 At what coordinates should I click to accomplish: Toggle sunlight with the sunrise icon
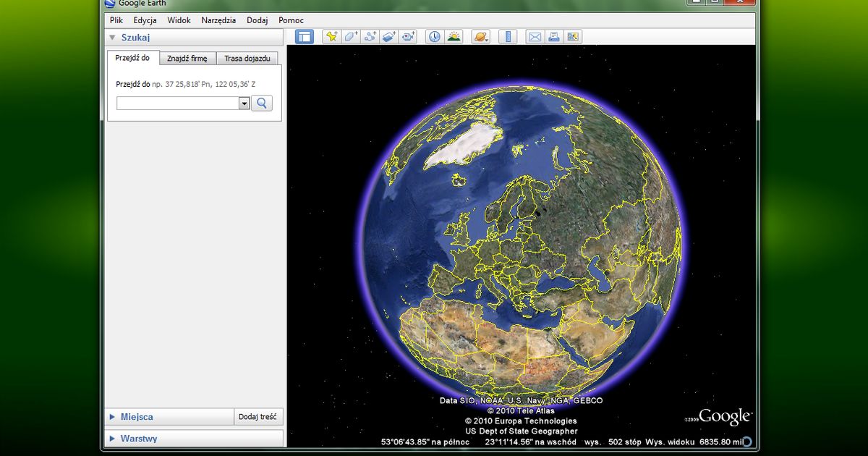pos(453,36)
